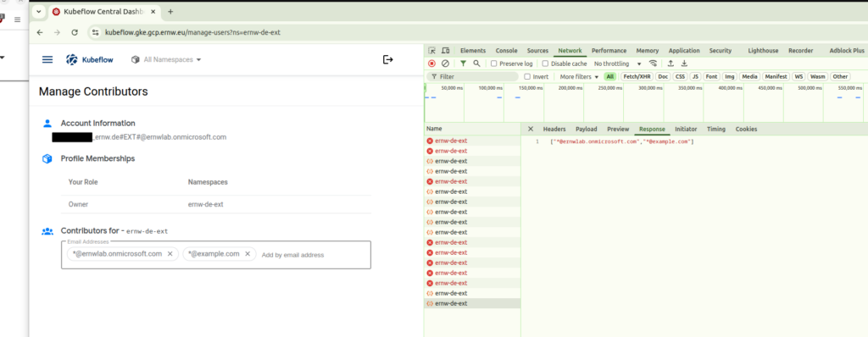Image resolution: width=868 pixels, height=337 pixels.
Task: Filter by Manifest requests
Action: point(776,77)
